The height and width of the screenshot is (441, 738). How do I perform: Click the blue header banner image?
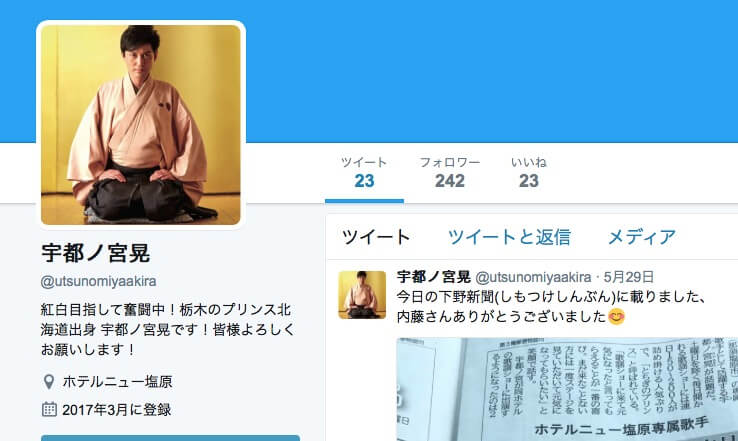point(489,71)
